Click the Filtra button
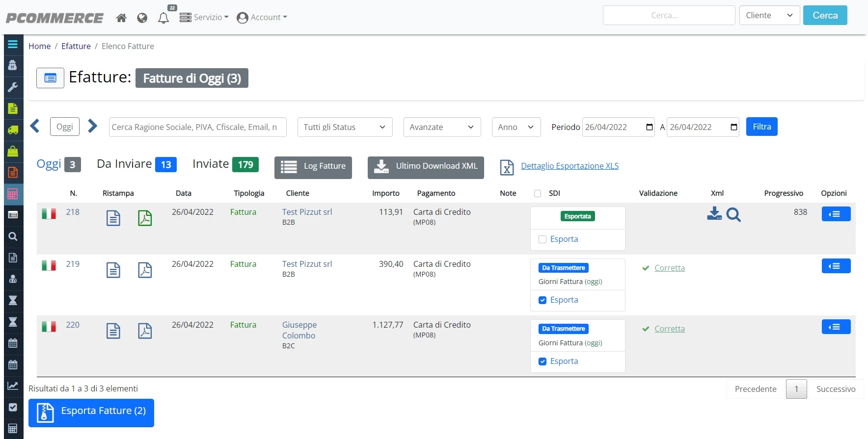The height and width of the screenshot is (439, 868). [x=761, y=127]
